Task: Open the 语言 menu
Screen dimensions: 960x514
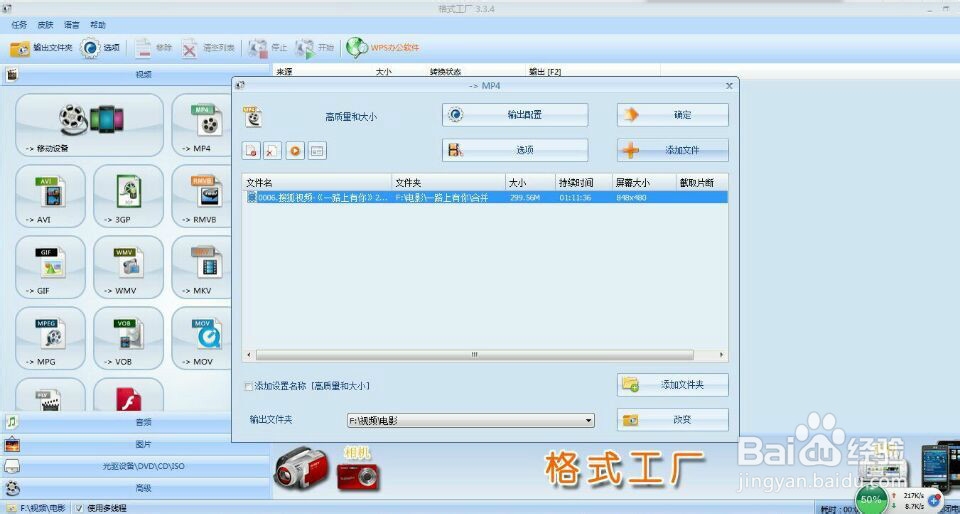Action: pyautogui.click(x=72, y=25)
